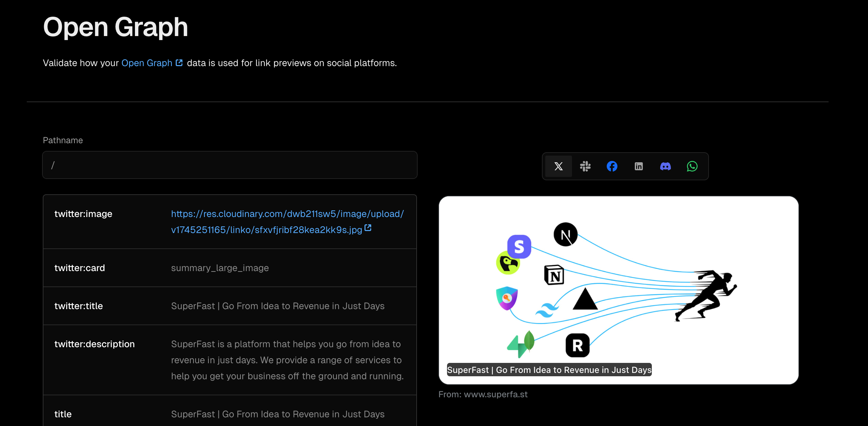Focus the Pathname input field
Viewport: 868px width, 426px height.
230,165
